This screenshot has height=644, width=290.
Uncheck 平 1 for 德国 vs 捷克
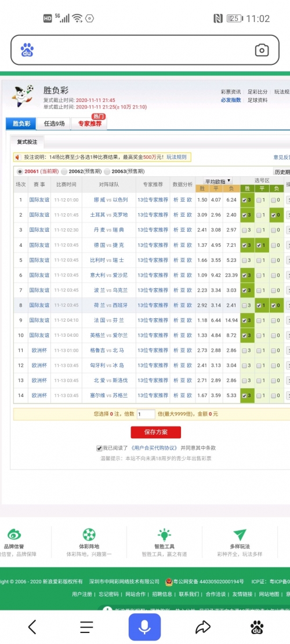click(259, 245)
